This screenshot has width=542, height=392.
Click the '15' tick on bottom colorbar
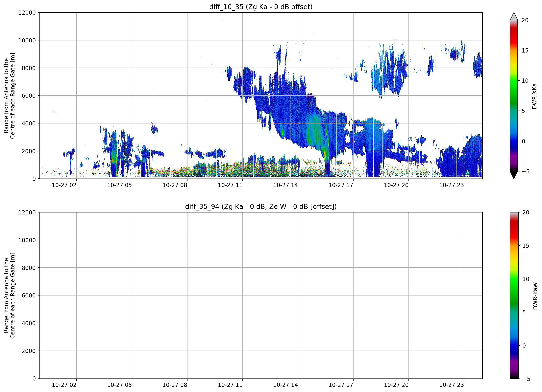click(526, 246)
